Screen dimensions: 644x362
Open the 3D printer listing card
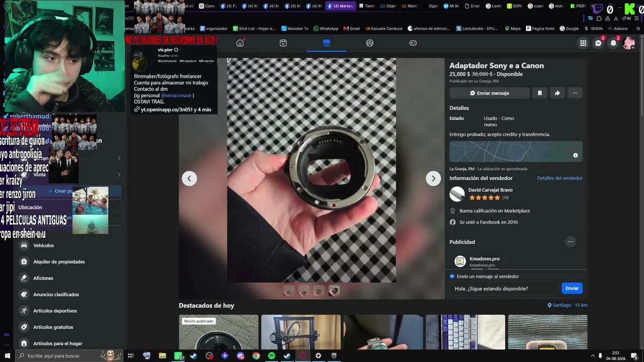301,332
